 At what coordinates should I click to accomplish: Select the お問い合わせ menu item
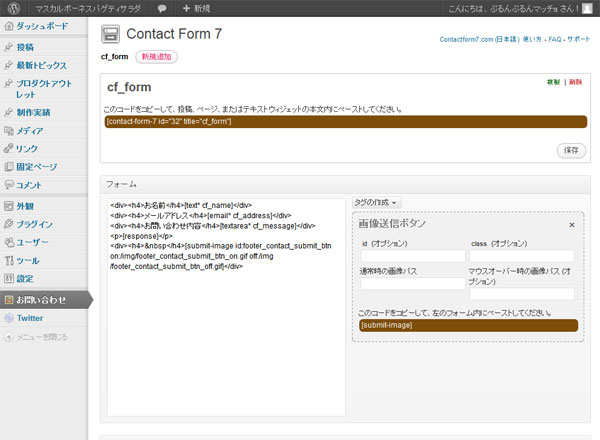point(42,299)
